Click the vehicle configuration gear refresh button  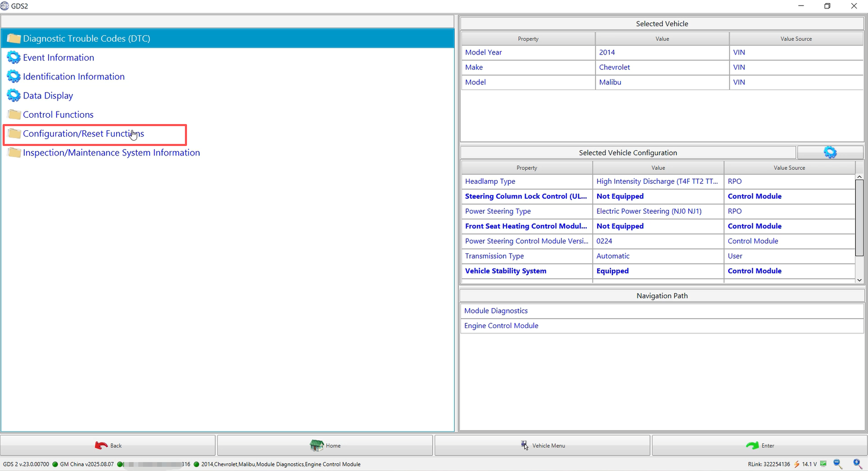[x=830, y=152]
